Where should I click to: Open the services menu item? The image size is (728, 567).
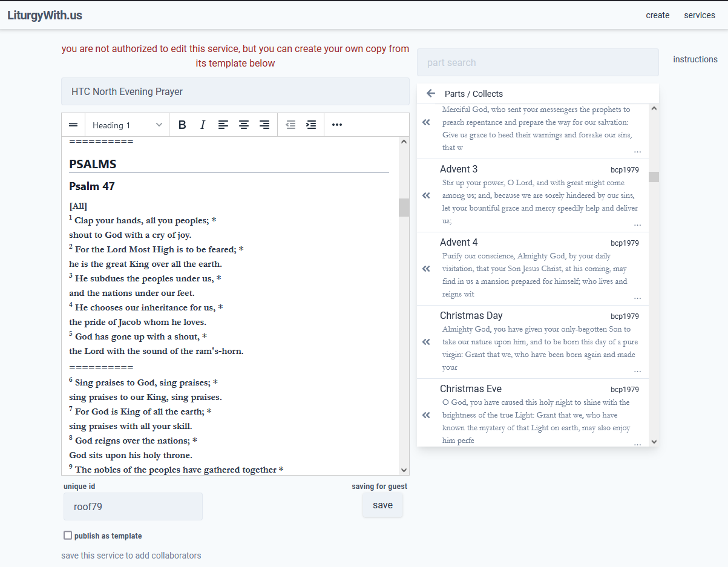(x=700, y=15)
